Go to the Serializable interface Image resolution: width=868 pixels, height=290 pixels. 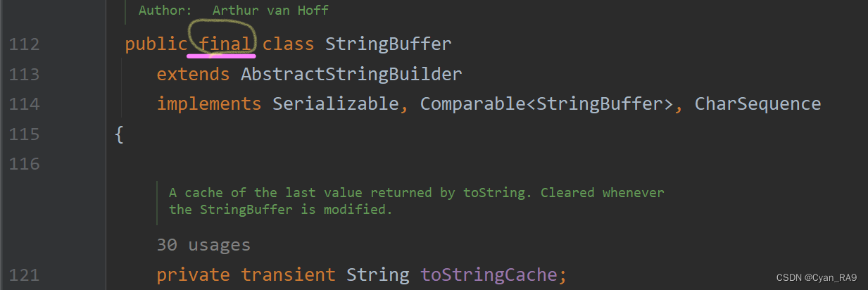click(x=335, y=104)
